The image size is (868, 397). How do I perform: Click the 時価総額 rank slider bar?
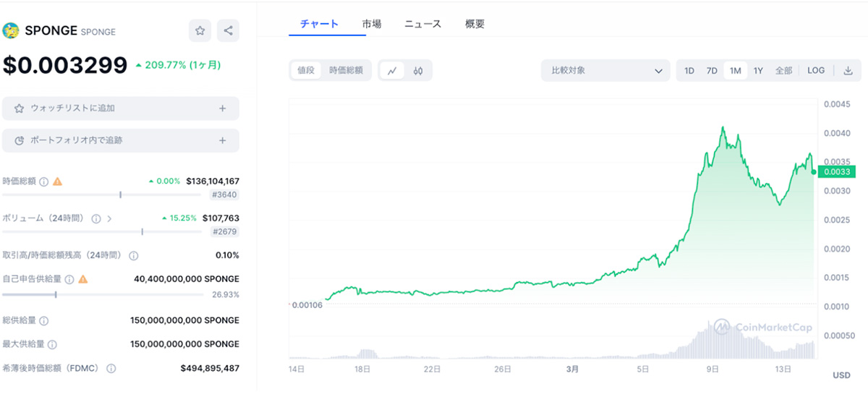[x=103, y=195]
